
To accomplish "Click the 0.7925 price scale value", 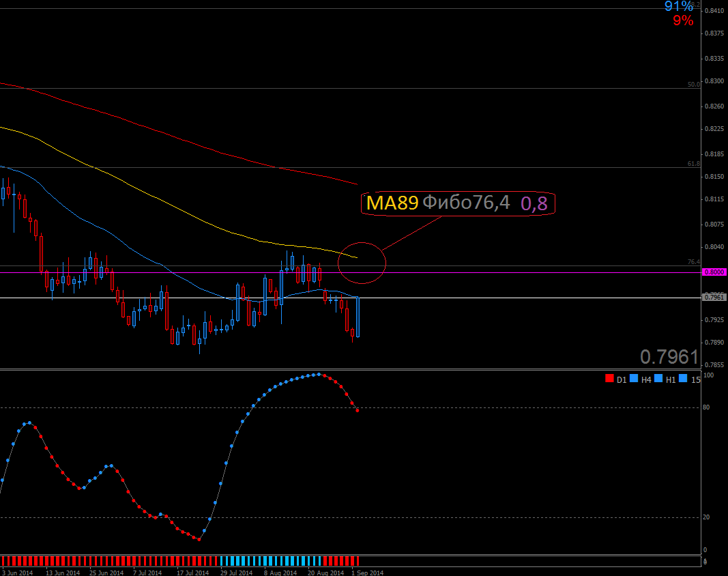I will point(714,319).
